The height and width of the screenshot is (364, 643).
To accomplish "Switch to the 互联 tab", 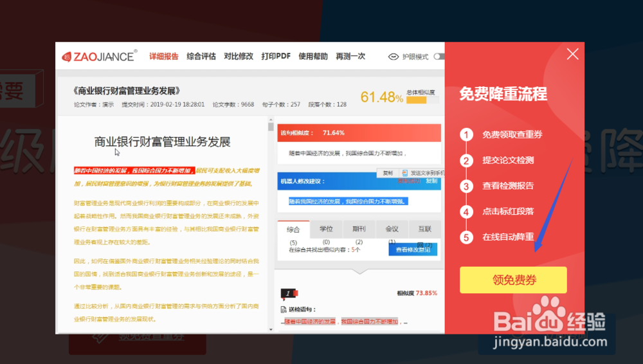I will pyautogui.click(x=424, y=229).
